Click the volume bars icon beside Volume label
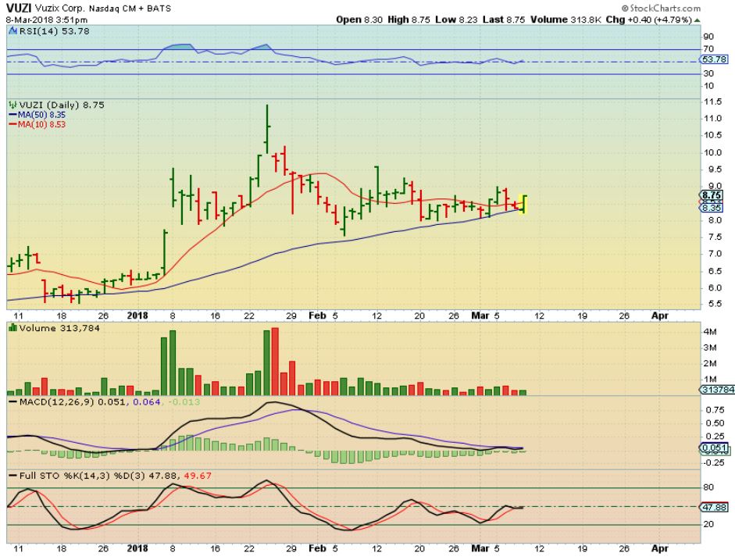This screenshot has height=560, width=735. 13,327
